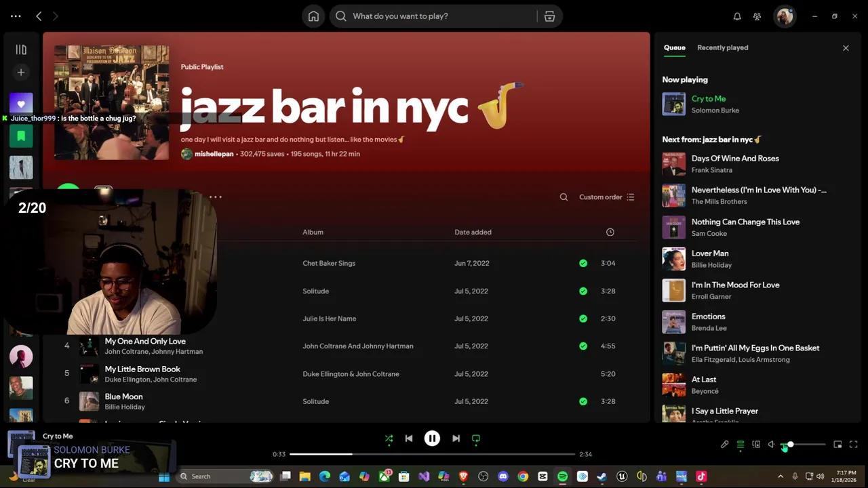Skip to previous track
868x488 pixels.
click(408, 439)
